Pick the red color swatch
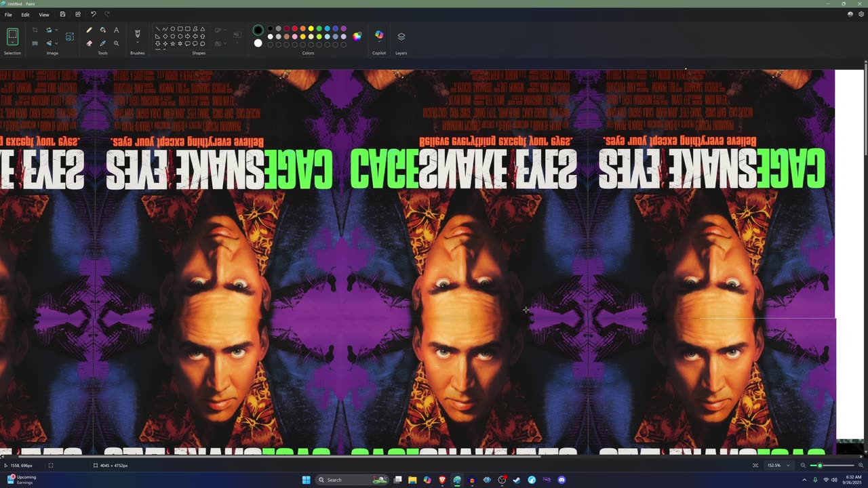The image size is (868, 488). [294, 28]
